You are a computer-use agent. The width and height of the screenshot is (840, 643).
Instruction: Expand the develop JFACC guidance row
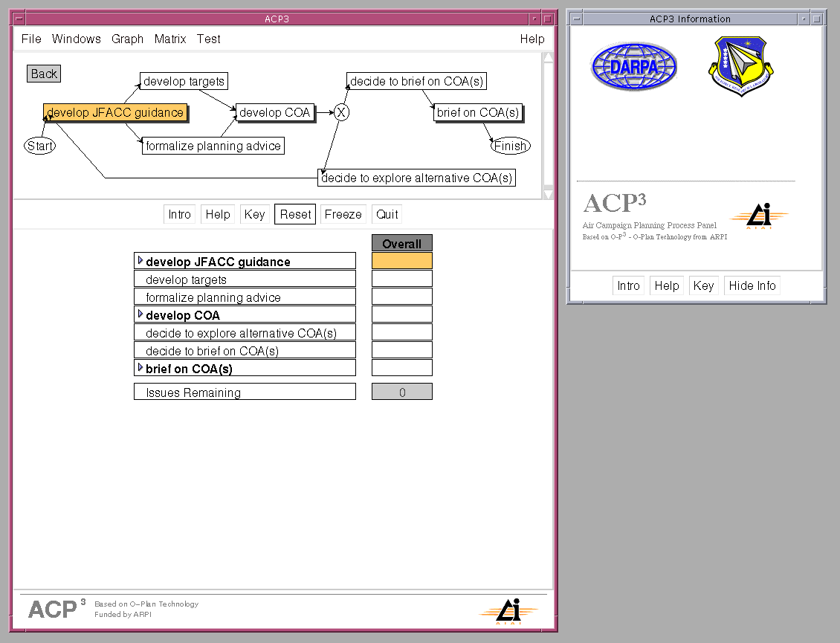coord(140,261)
